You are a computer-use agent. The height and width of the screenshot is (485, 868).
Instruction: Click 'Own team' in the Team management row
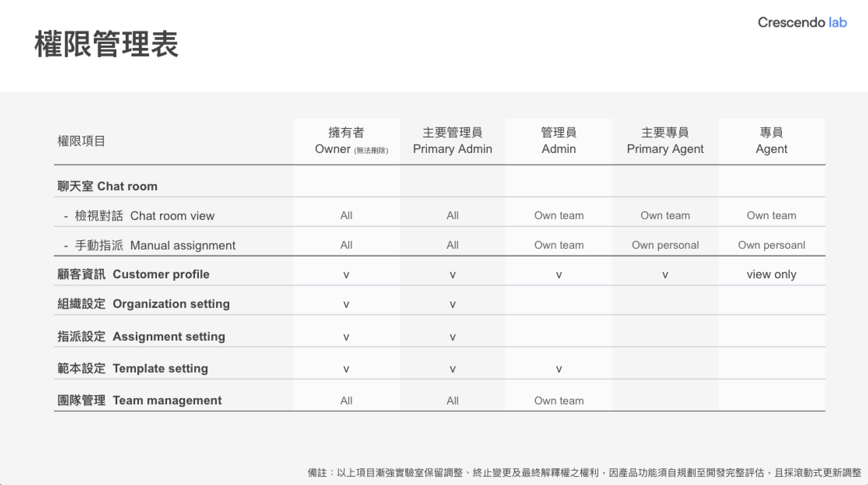pyautogui.click(x=559, y=401)
